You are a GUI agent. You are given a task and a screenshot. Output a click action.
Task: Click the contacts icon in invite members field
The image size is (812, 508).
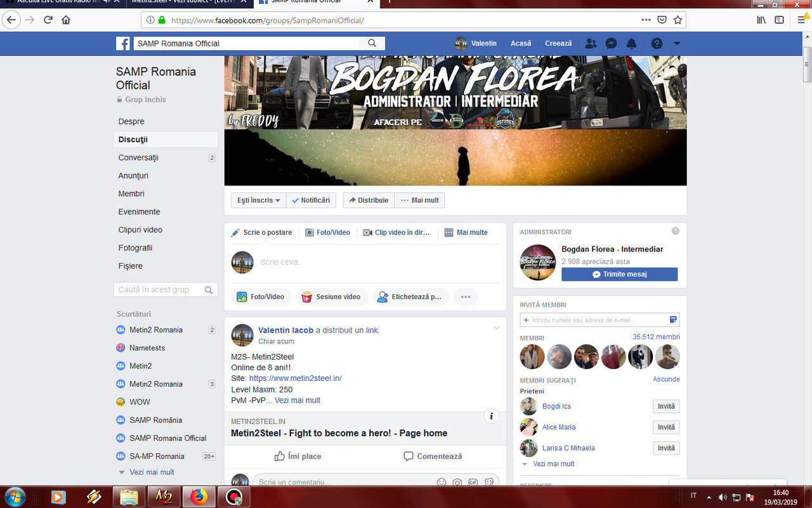click(x=673, y=319)
